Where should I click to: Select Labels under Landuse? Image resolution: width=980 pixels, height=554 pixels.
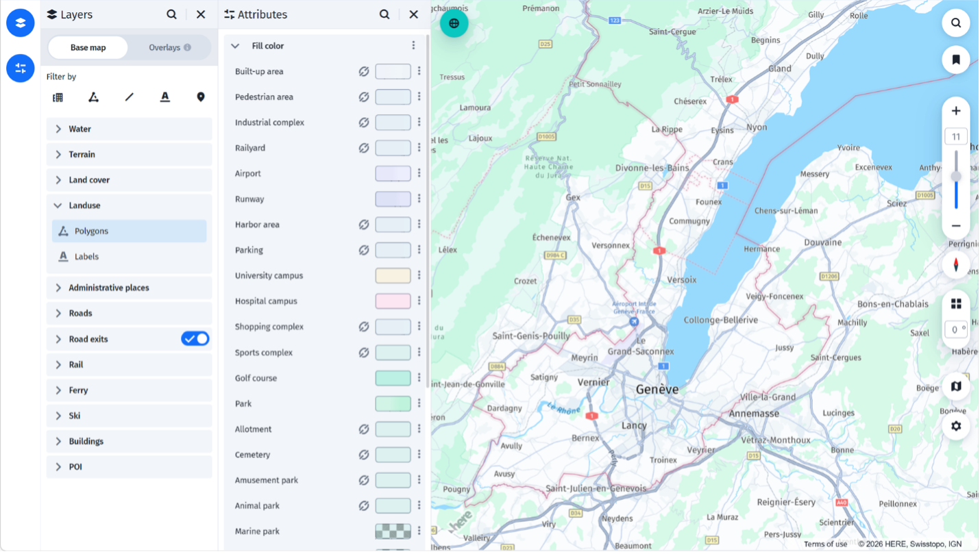pyautogui.click(x=130, y=257)
